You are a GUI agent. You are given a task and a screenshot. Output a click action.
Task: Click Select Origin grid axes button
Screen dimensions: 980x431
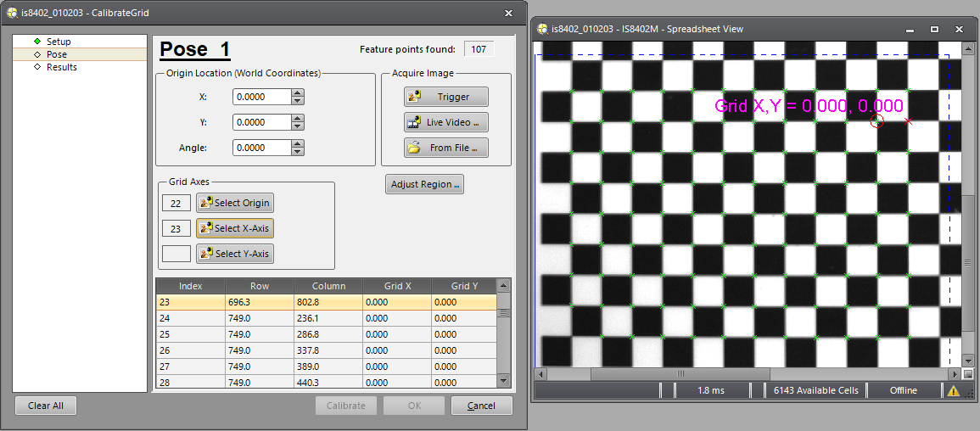235,203
